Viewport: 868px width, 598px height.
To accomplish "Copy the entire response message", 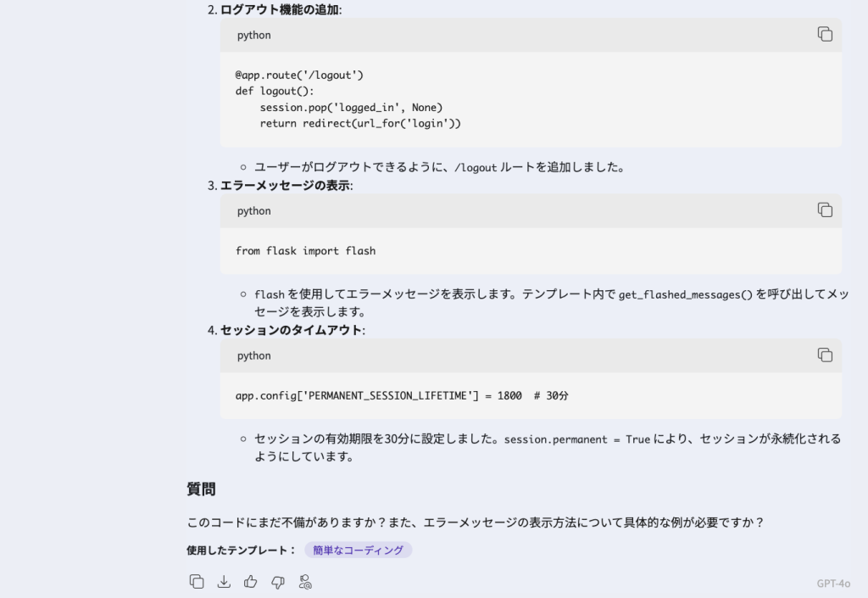I will pos(197,582).
